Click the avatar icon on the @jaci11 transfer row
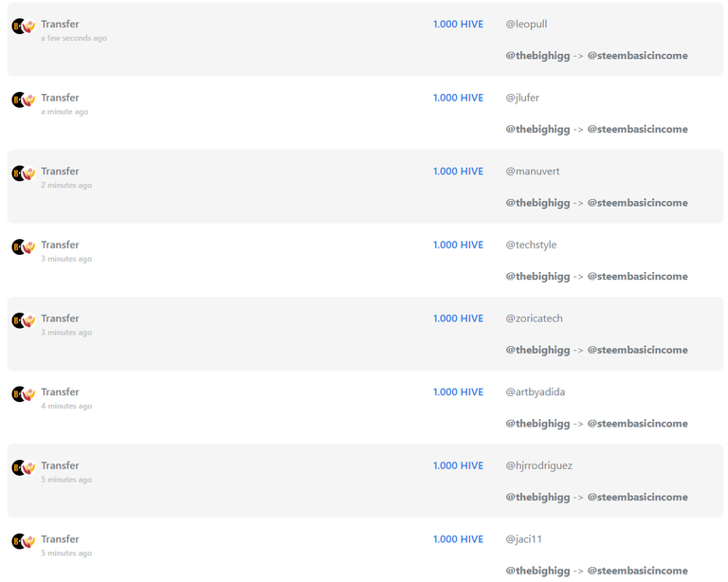The image size is (728, 582). click(24, 541)
